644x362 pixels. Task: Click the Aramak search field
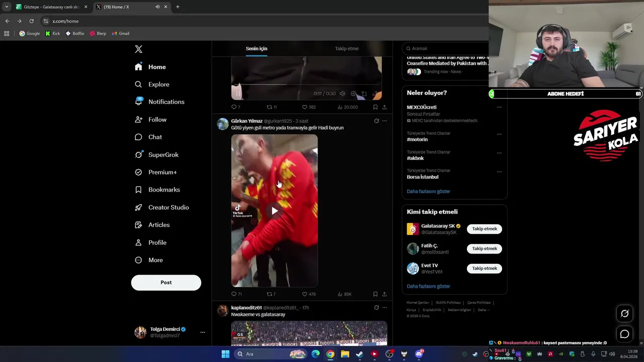point(447,48)
